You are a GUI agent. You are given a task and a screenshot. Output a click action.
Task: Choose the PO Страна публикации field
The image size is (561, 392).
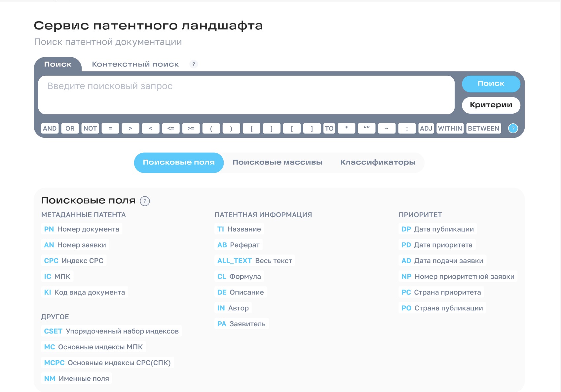[442, 308]
